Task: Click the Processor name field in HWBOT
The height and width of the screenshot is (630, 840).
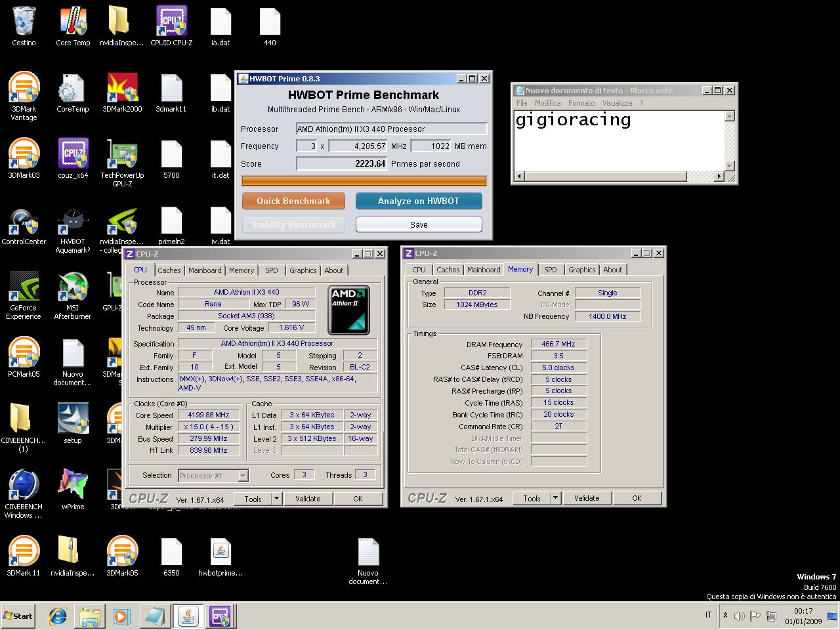Action: (392, 129)
